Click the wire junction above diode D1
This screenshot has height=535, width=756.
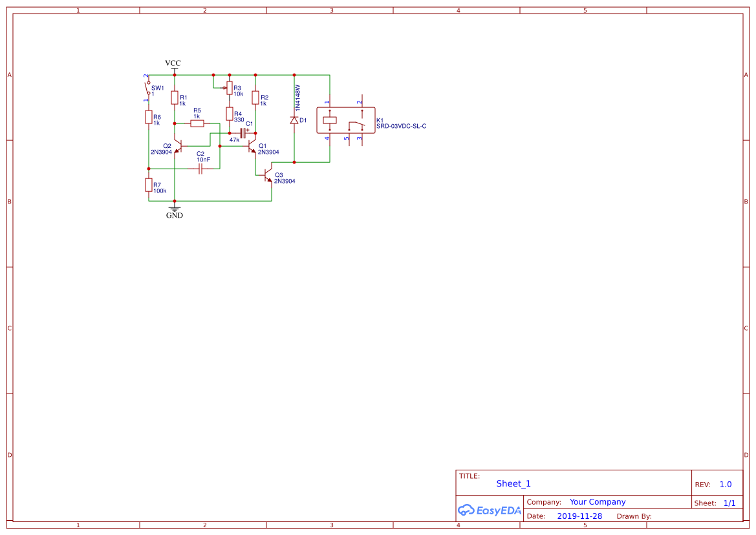tap(294, 75)
